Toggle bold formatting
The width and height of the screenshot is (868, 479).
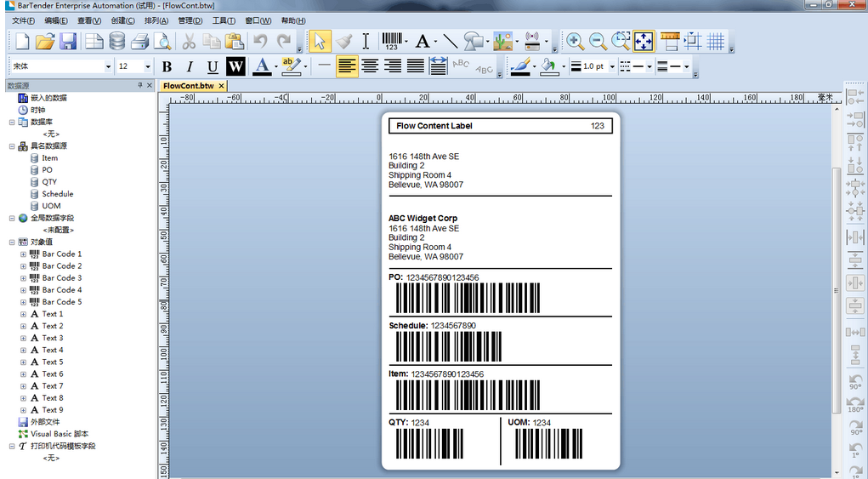click(167, 67)
